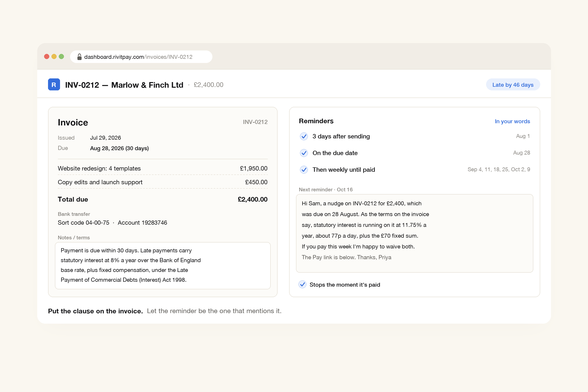Click the bold total £2,400.00
Image resolution: width=588 pixels, height=392 pixels.
[x=253, y=199]
